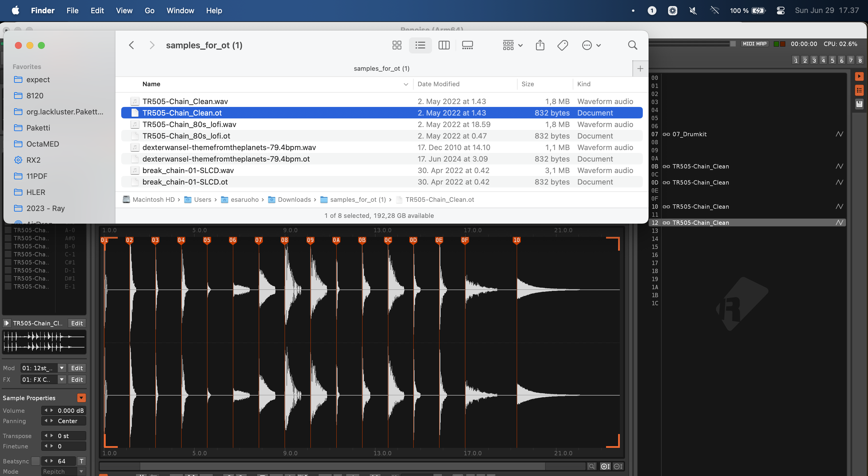Click Downloads in Finder path bar

290,199
